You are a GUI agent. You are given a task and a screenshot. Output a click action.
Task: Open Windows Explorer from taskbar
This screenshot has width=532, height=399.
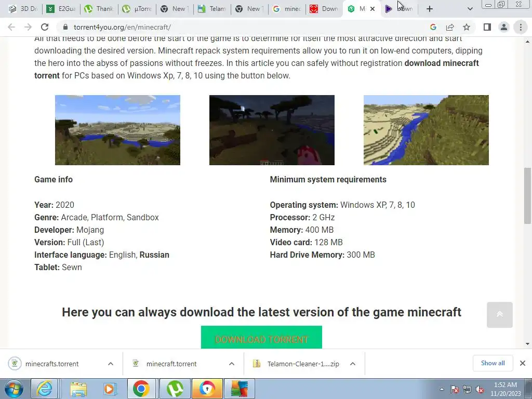click(x=78, y=389)
